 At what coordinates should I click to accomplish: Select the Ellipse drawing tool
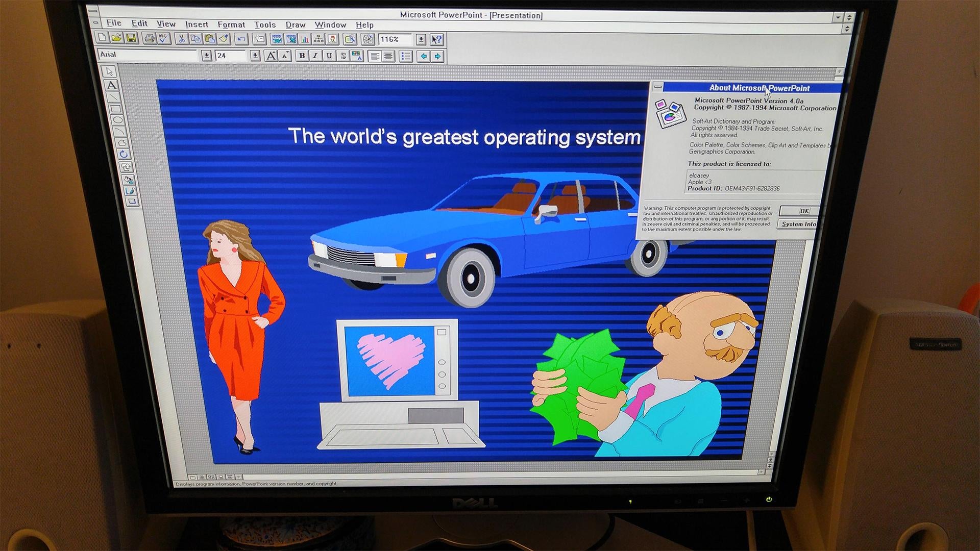117,120
